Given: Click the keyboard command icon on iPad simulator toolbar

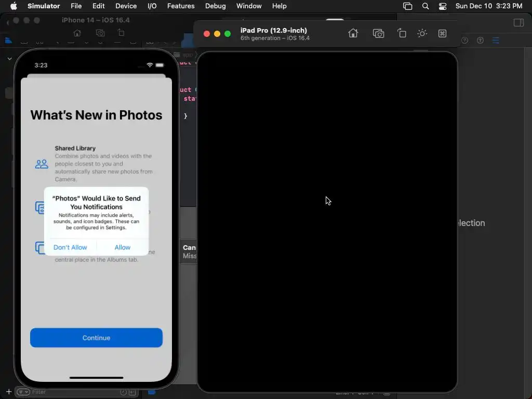Looking at the screenshot, I should click(442, 33).
